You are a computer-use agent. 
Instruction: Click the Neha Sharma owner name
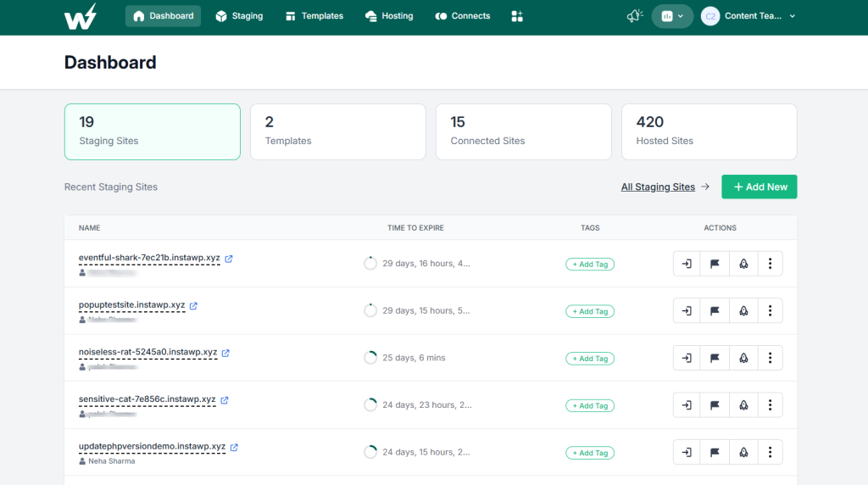(x=111, y=461)
